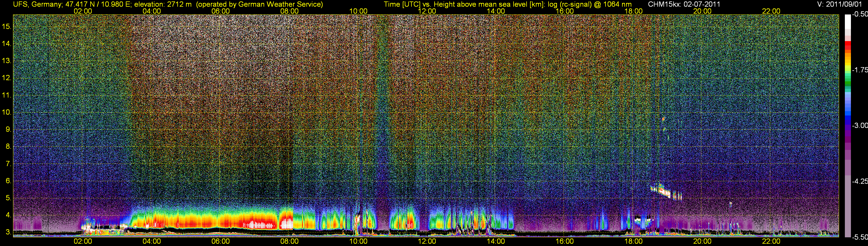Select the 18:00 marker on bottom axis
Screen dimensions: 868x246
(x=633, y=241)
